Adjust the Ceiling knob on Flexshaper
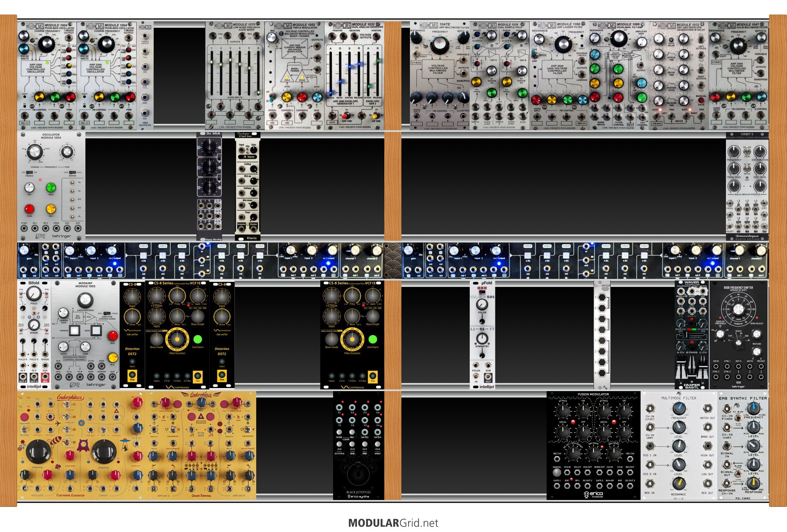 [x=254, y=169]
